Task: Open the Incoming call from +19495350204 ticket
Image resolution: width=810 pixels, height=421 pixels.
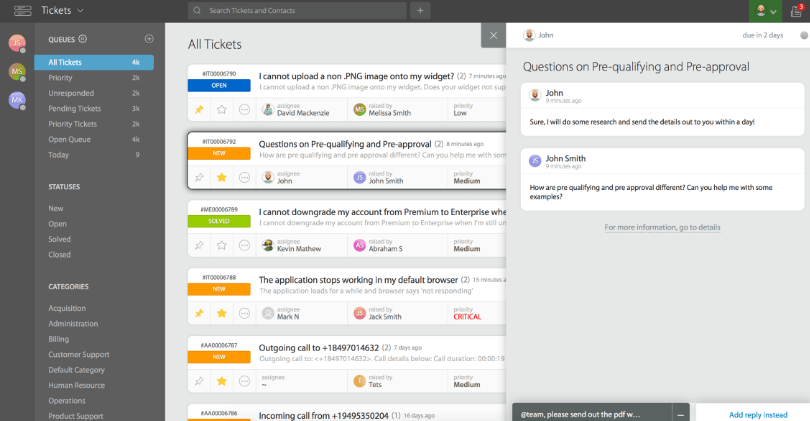Action: click(x=323, y=416)
